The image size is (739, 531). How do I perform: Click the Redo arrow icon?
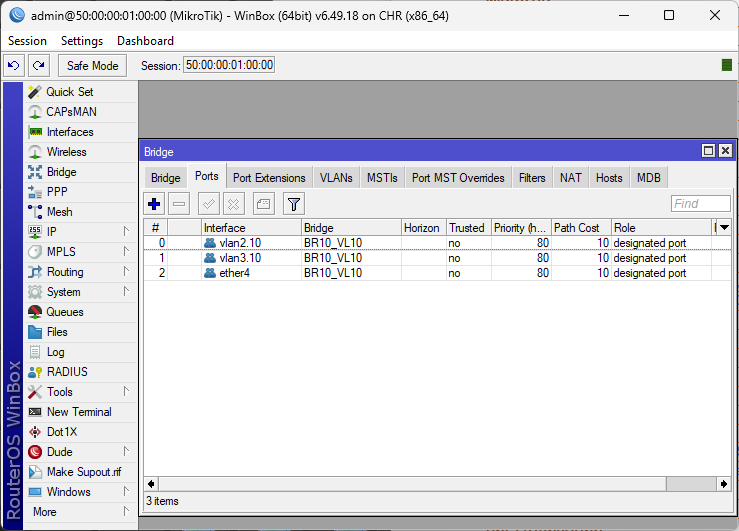[38, 65]
